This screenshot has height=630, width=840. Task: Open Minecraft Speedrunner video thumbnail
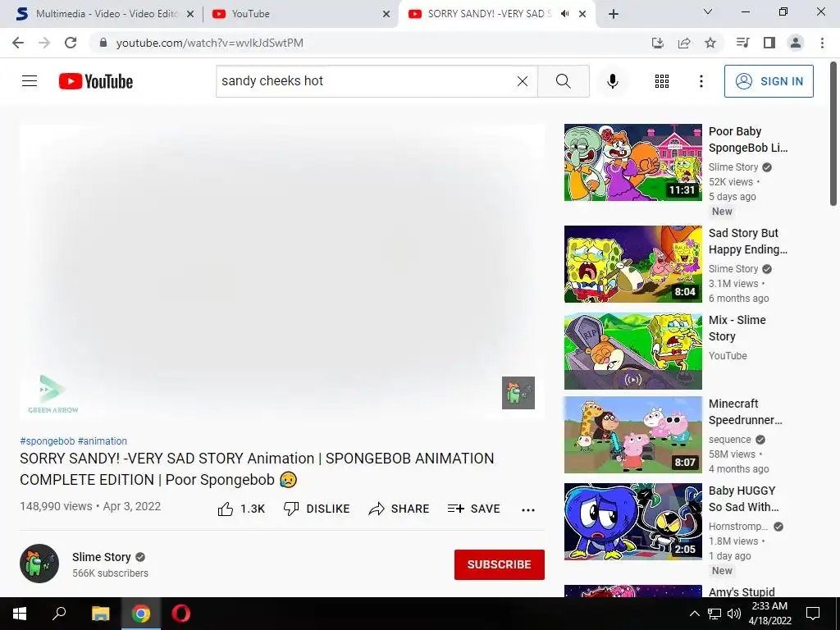coord(632,435)
